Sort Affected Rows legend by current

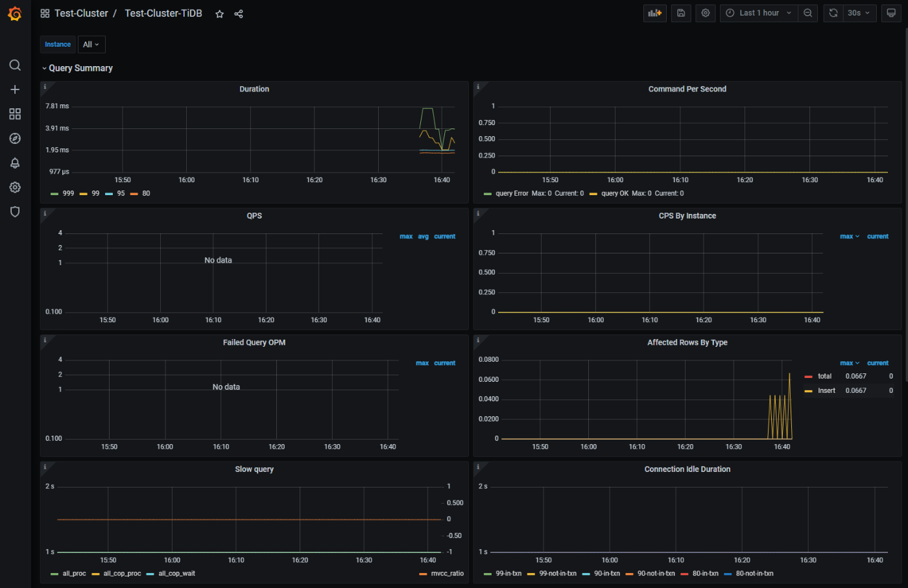878,363
